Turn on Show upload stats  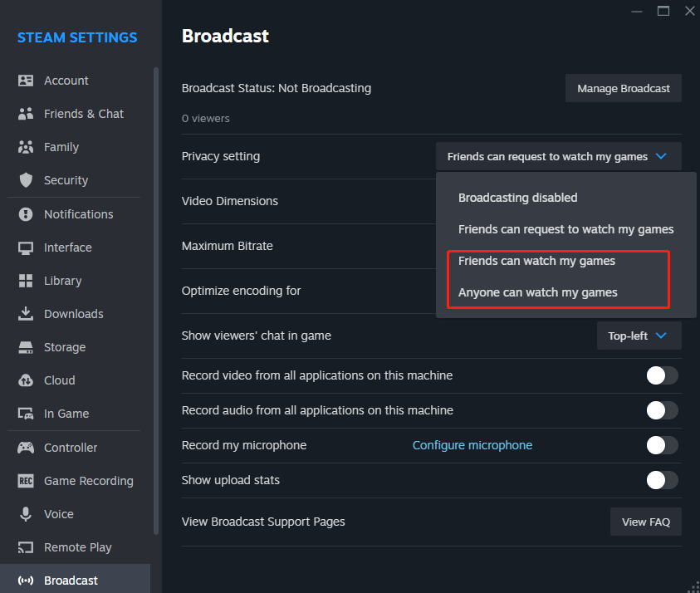(x=662, y=480)
